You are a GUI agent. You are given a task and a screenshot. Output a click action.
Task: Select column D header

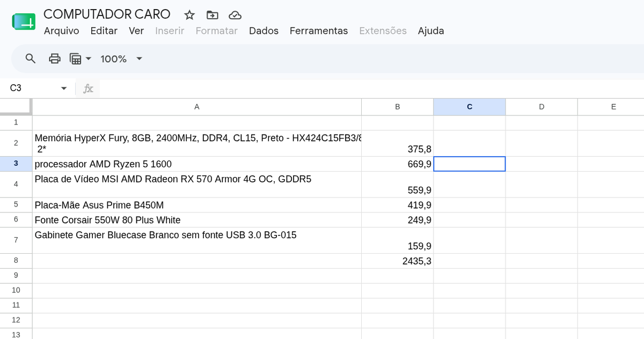coord(541,107)
